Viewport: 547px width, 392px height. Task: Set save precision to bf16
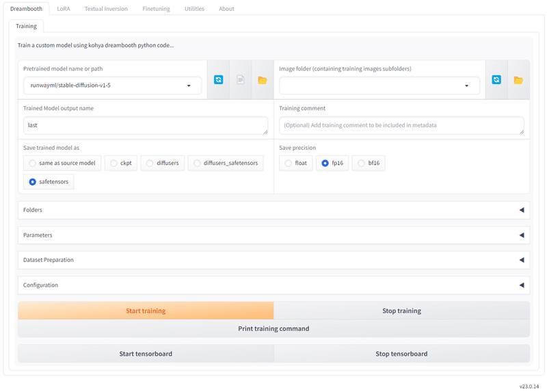(x=369, y=163)
